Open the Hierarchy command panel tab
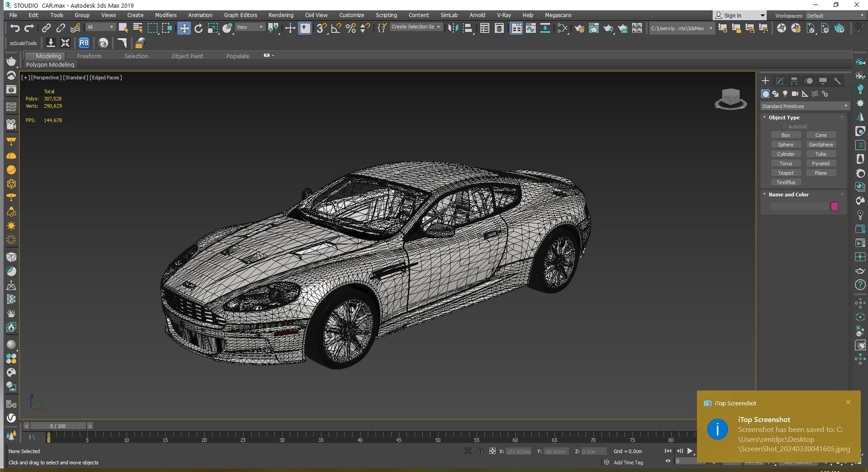 pyautogui.click(x=794, y=81)
